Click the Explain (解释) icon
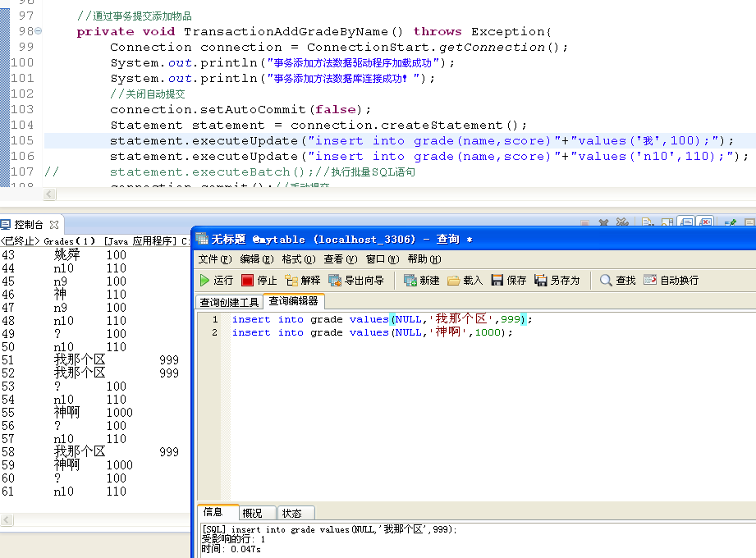Image resolution: width=756 pixels, height=558 pixels. (291, 281)
